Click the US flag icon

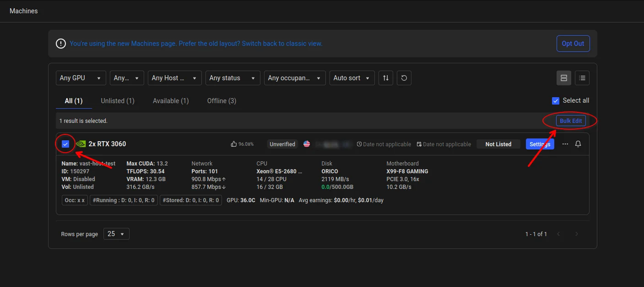pos(307,144)
